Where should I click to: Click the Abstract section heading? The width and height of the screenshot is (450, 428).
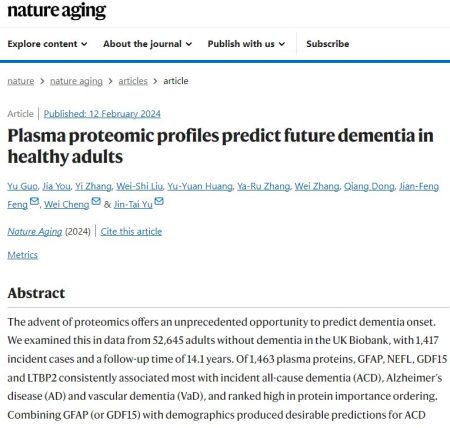pyautogui.click(x=36, y=293)
